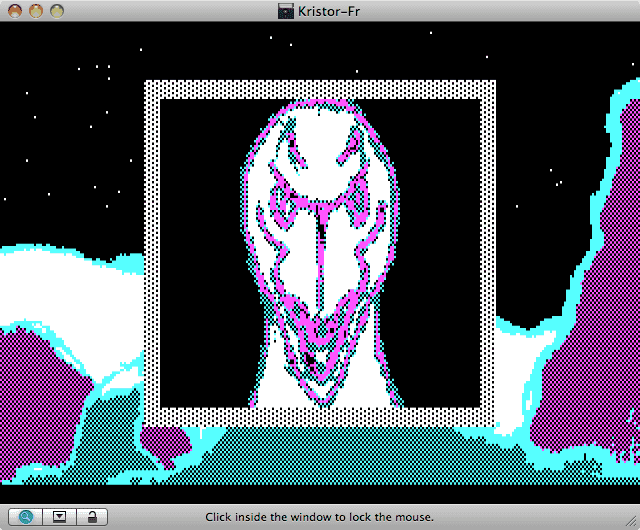The height and width of the screenshot is (530, 640).
Task: Minimize the Kristor-Fr window
Action: (36, 11)
